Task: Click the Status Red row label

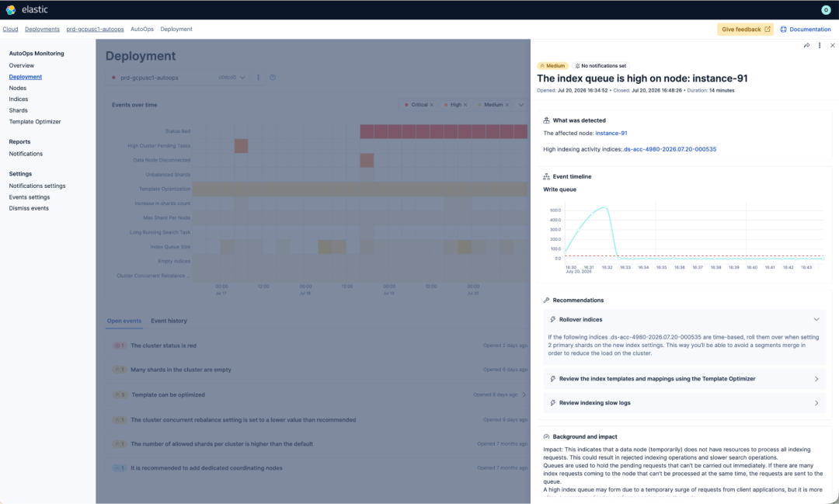Action: [178, 131]
